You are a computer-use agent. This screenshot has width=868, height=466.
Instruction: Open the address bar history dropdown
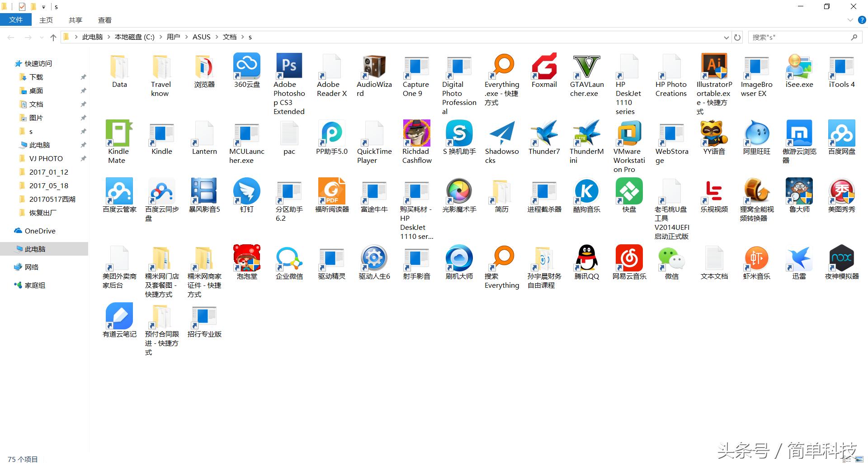(726, 37)
